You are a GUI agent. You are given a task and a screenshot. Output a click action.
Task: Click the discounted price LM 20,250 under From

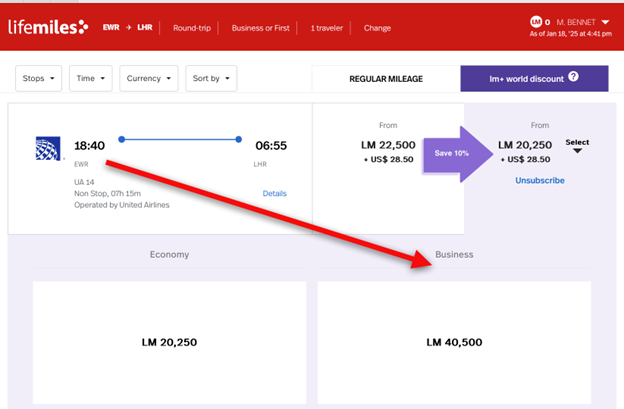click(x=525, y=145)
